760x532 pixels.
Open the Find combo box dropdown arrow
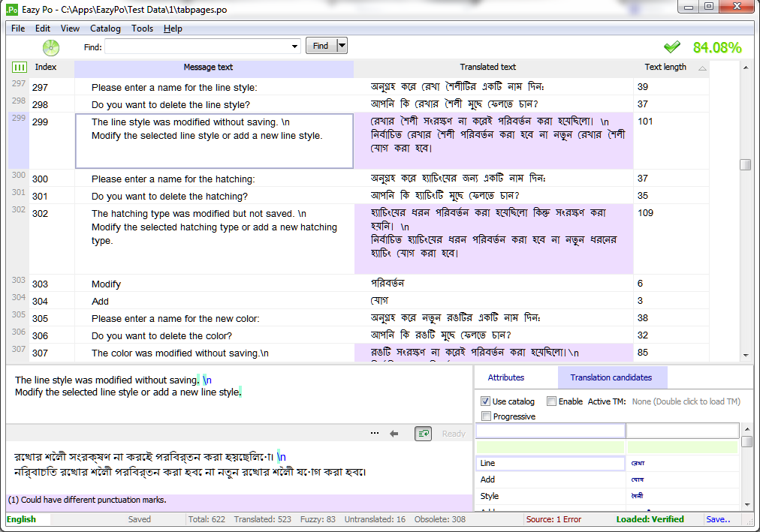pos(294,47)
